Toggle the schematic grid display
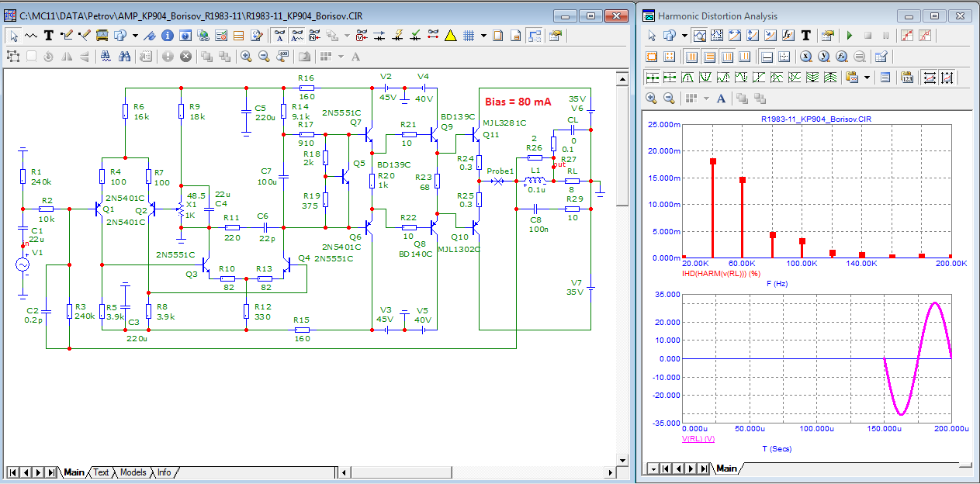Viewport: 980px width, 484px height. pos(469,36)
